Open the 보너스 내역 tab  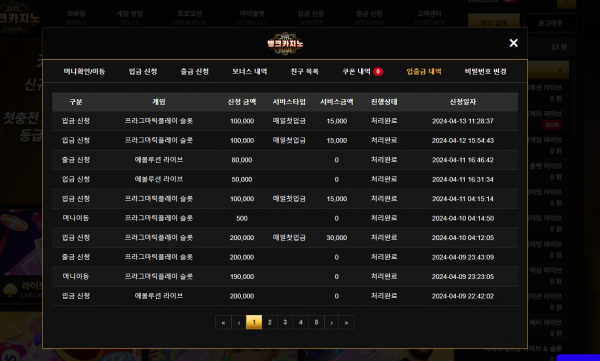click(x=249, y=72)
